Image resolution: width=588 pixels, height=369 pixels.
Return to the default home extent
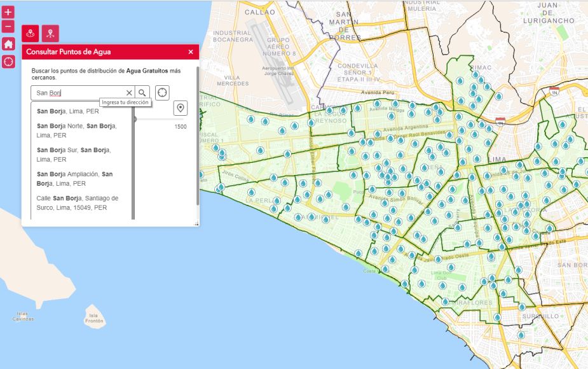(8, 44)
